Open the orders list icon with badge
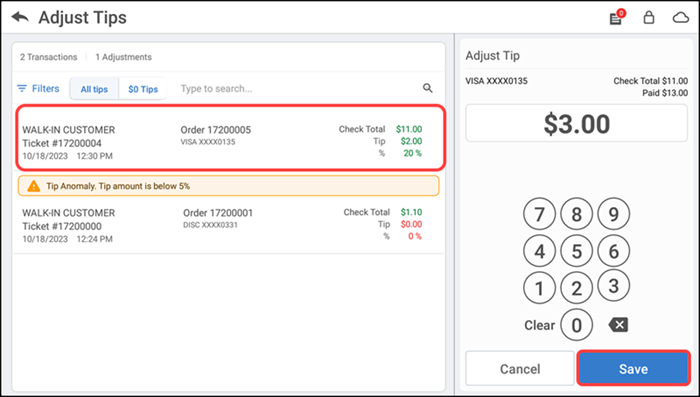The width and height of the screenshot is (700, 397). pyautogui.click(x=617, y=17)
